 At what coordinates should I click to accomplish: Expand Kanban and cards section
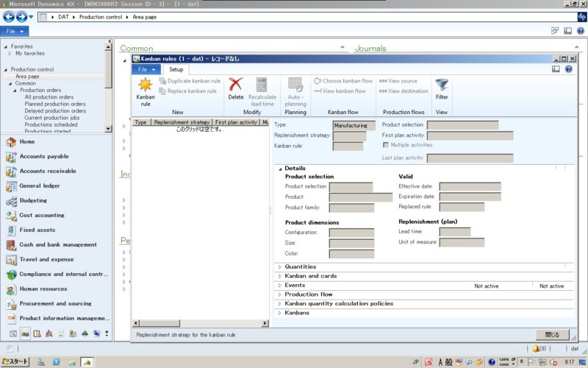tap(280, 276)
